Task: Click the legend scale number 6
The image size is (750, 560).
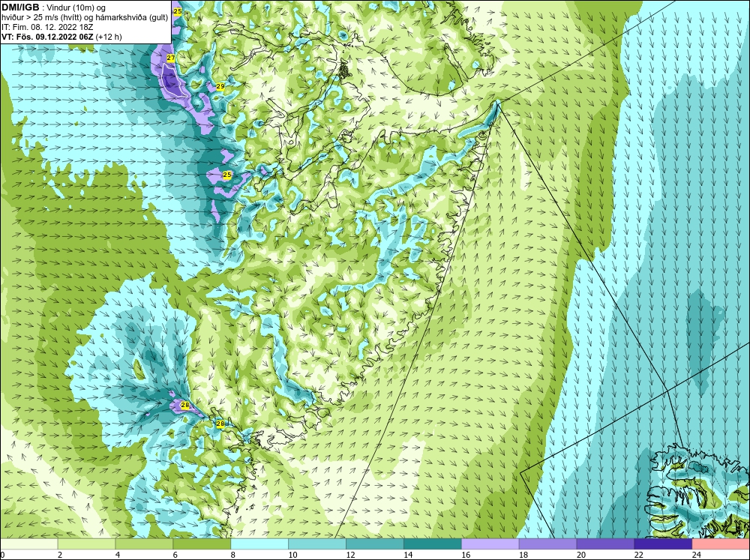Action: point(175,555)
